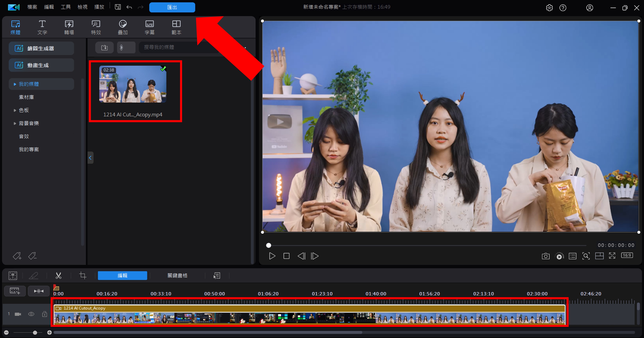Collapse the media library panel arrow
644x338 pixels.
[90, 157]
